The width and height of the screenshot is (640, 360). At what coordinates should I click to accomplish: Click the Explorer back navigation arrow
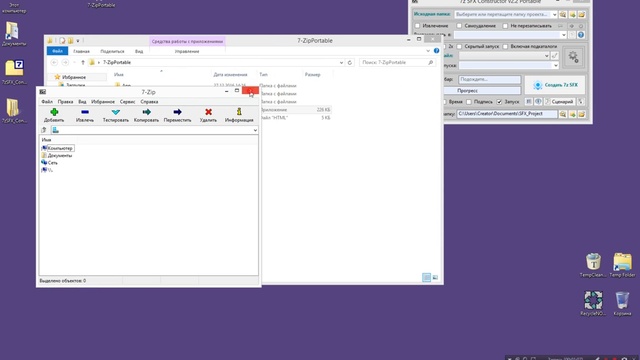tap(54, 62)
